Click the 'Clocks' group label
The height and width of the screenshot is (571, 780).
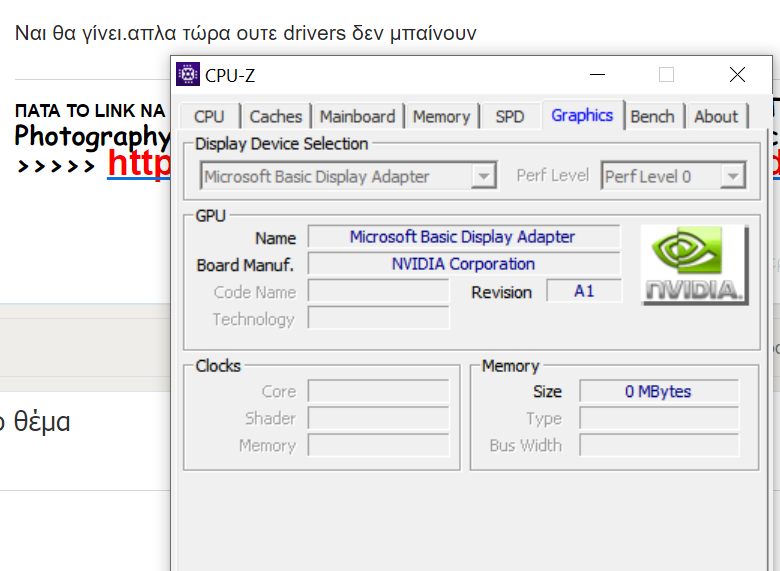point(218,366)
